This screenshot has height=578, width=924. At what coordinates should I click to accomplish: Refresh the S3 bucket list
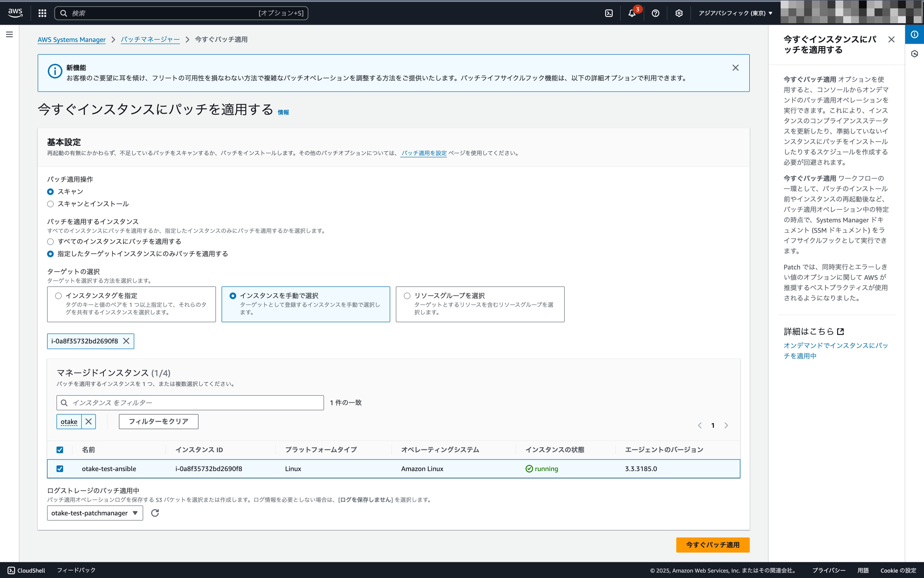155,513
